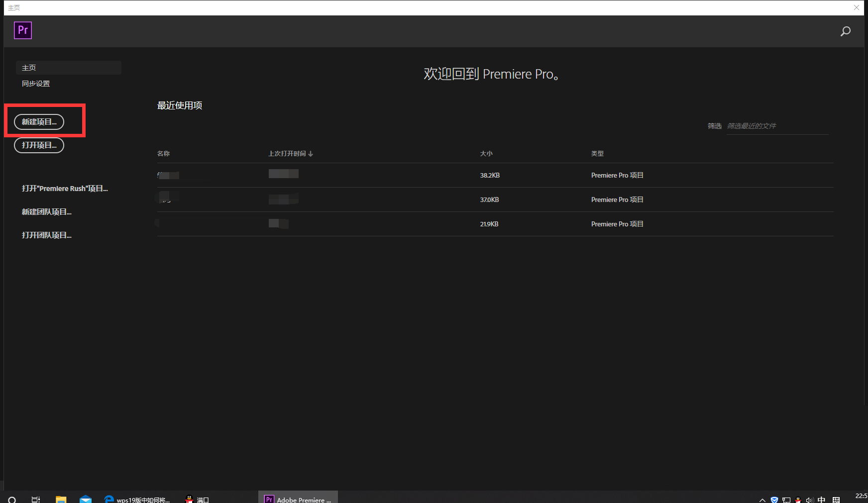Switch to QQ 满口 chat window
Screen dimensions: 868x503
[198, 499]
